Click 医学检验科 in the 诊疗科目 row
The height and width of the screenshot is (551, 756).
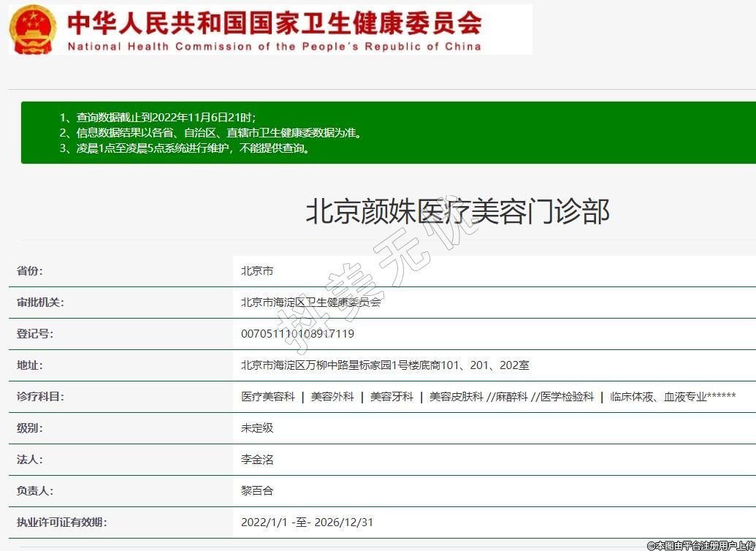click(x=567, y=397)
